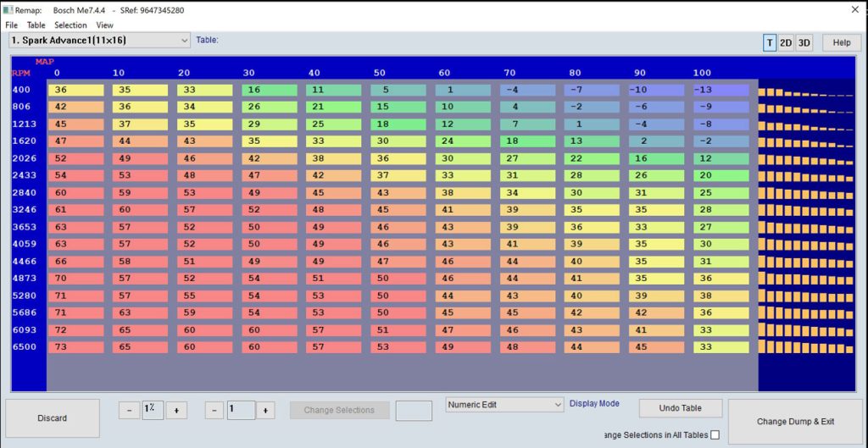Viewport: 868px width, 448px height.
Task: Open Help
Action: coord(841,43)
